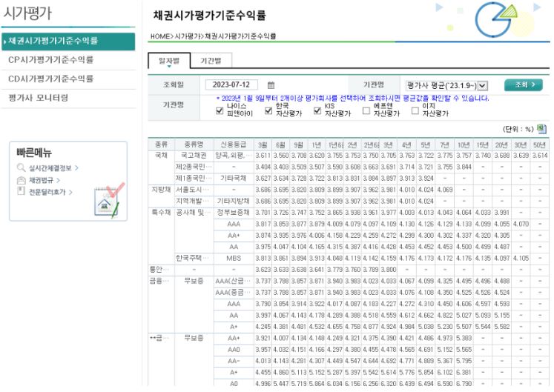554x392 pixels.
Task: Click the 4.105 value in MBS row
Action: (521, 258)
